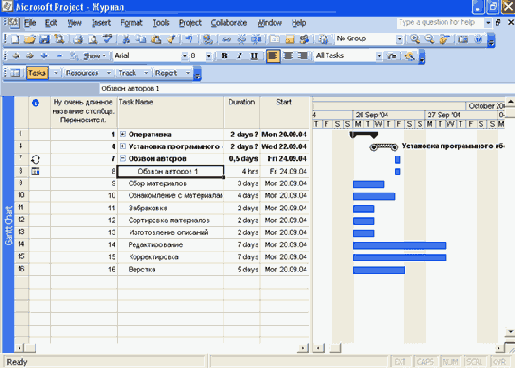
Task: Toggle Italic formatting button
Action: pos(239,56)
